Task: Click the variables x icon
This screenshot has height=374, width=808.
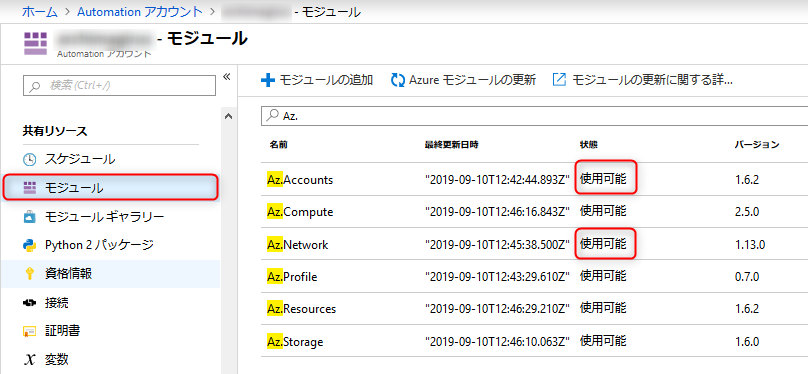Action: click(30, 360)
